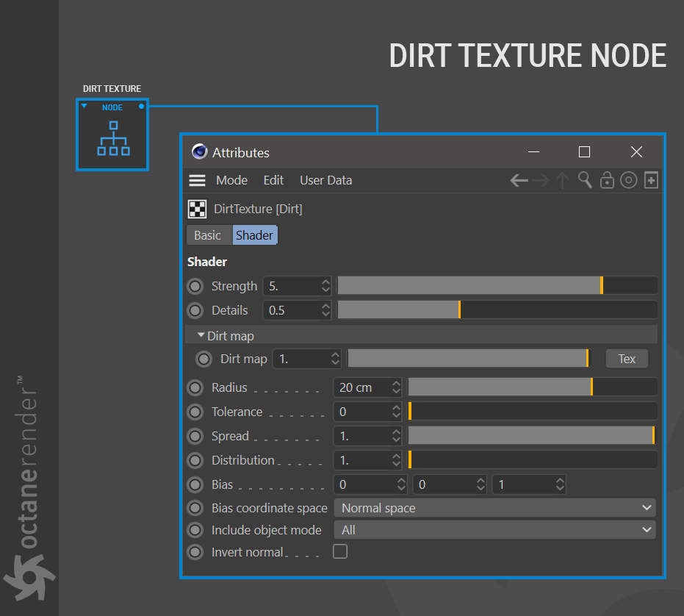Click the up arrow navigation icon
This screenshot has width=684, height=616.
(563, 180)
